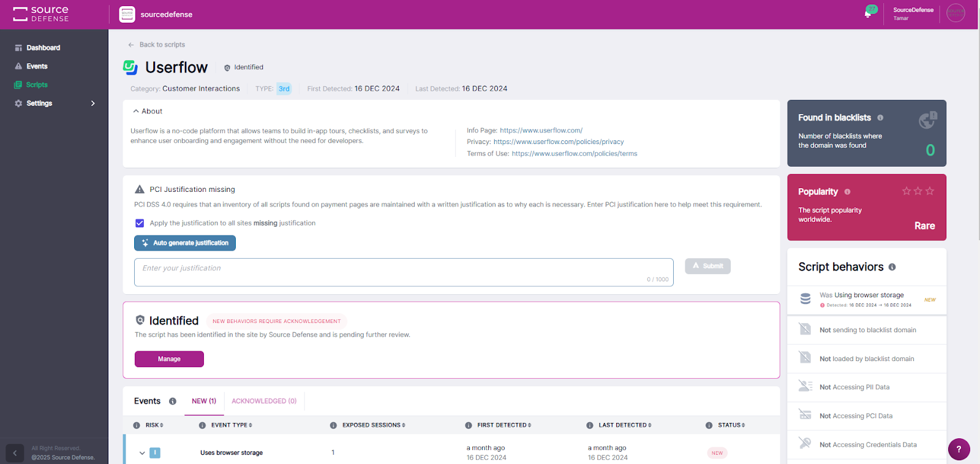
Task: Click the justification text field
Action: tap(404, 272)
